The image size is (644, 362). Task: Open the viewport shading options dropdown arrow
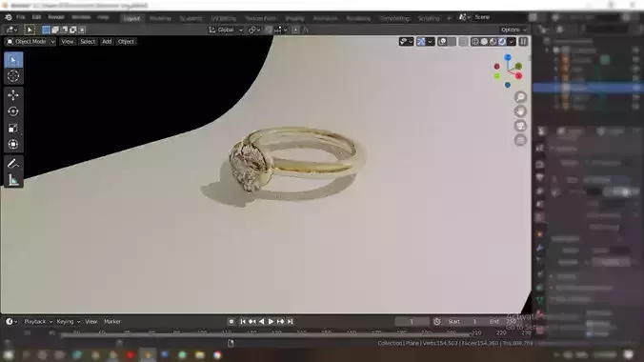[x=511, y=42]
